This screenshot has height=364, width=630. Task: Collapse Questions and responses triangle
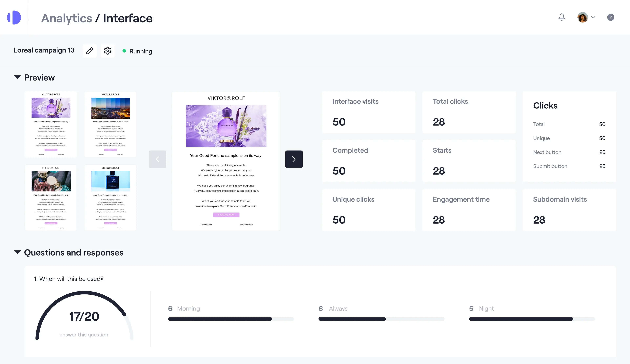17,252
